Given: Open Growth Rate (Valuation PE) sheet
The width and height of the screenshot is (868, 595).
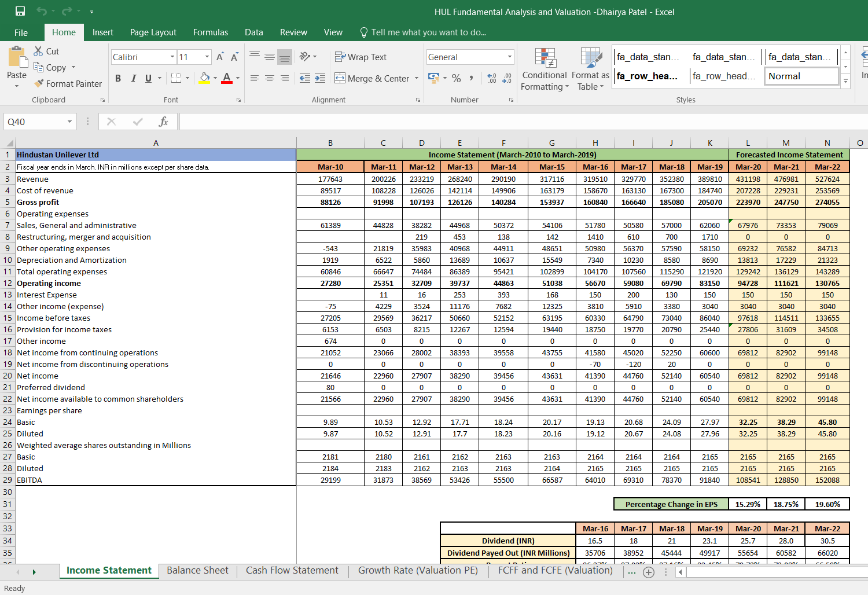Looking at the screenshot, I should pos(418,570).
